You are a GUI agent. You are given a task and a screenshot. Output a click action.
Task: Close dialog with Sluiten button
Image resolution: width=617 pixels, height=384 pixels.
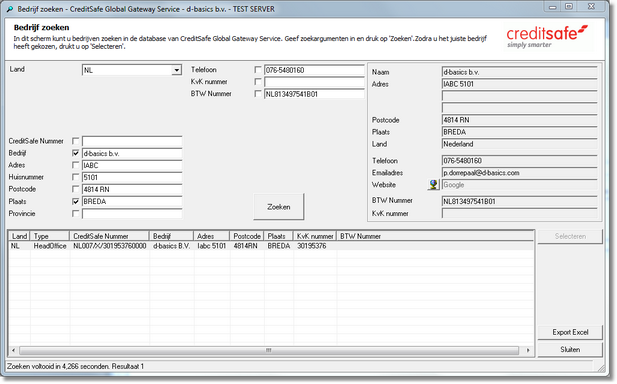tap(570, 349)
